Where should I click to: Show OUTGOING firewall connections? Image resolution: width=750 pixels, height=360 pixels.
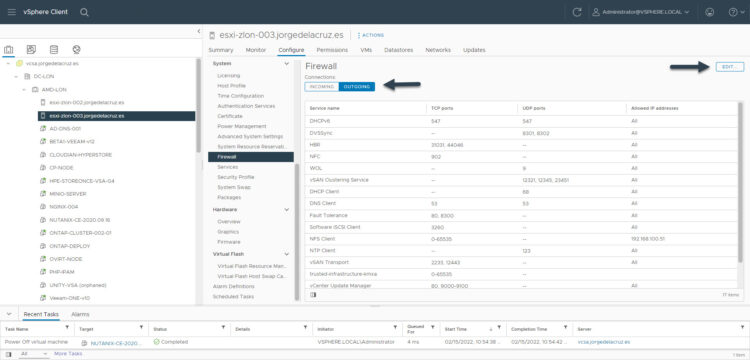tap(357, 87)
